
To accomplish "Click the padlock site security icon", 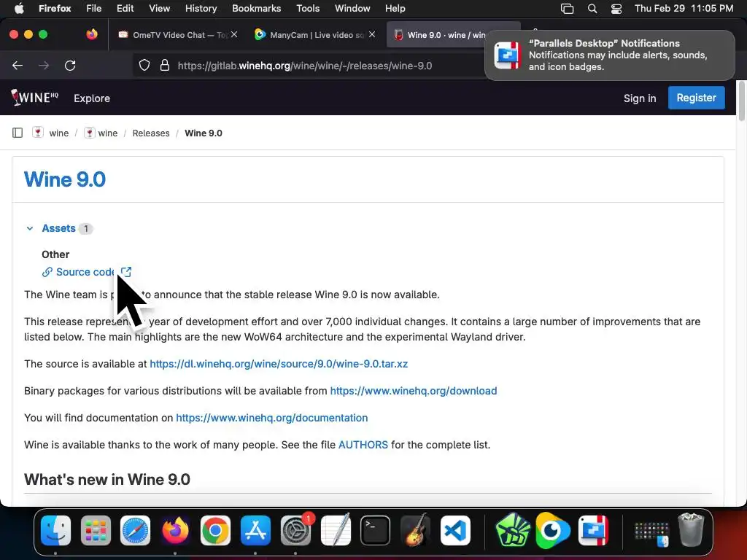I will [165, 65].
